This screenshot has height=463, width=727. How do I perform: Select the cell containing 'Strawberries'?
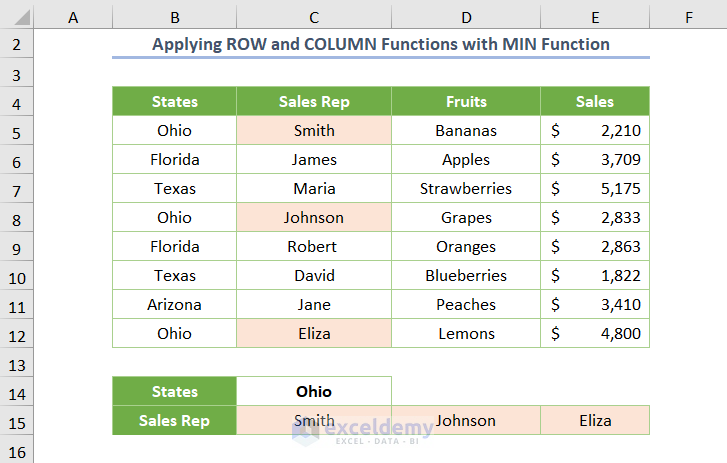click(466, 189)
